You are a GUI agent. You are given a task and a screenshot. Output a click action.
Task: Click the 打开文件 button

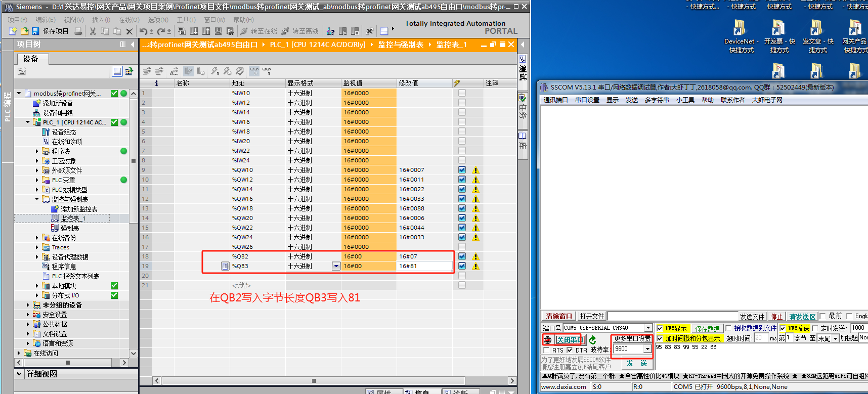click(592, 316)
